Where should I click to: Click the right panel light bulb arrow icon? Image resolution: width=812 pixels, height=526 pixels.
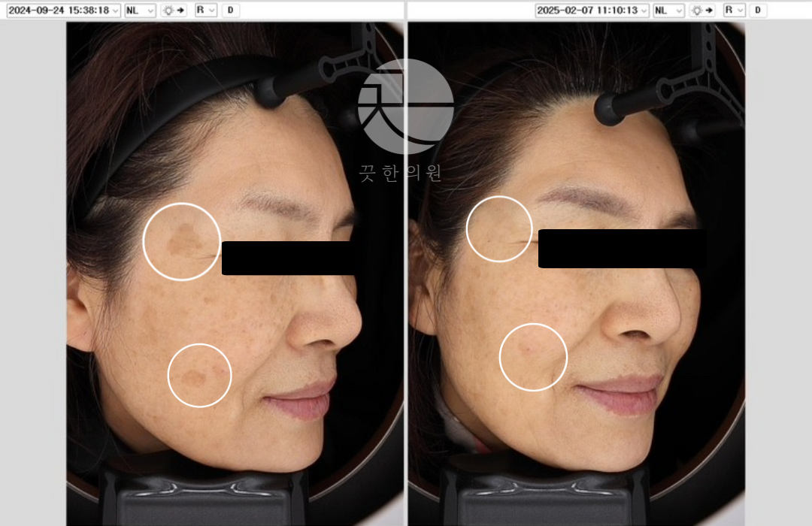pyautogui.click(x=702, y=11)
